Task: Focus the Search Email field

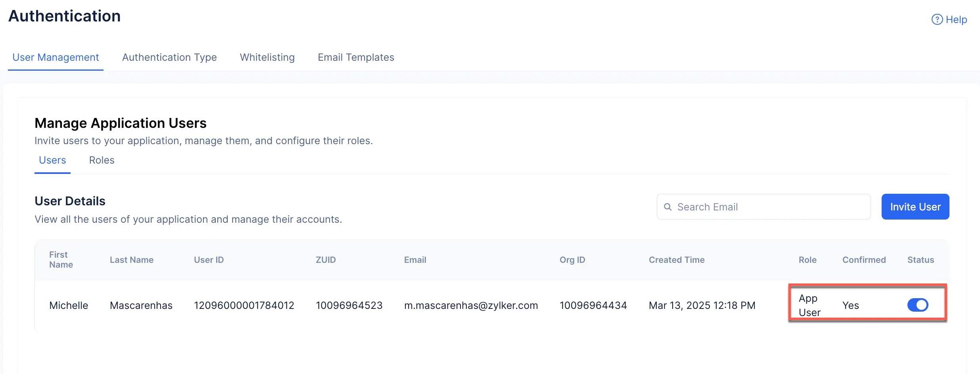Action: [x=764, y=207]
